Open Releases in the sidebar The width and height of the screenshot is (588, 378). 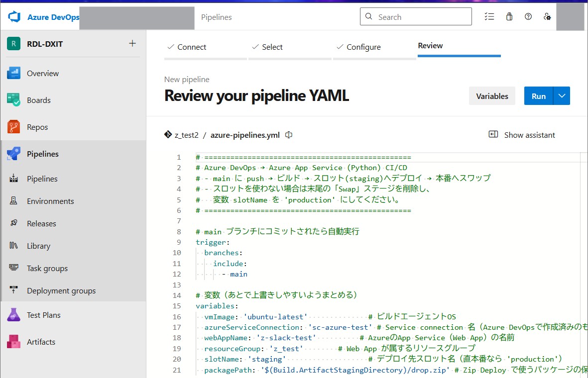(41, 224)
